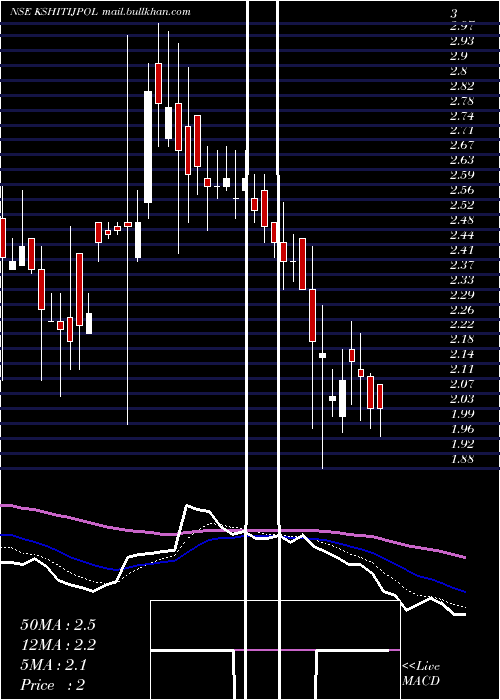Click the 2.37 price axis label
The image size is (500, 700).
[462, 265]
